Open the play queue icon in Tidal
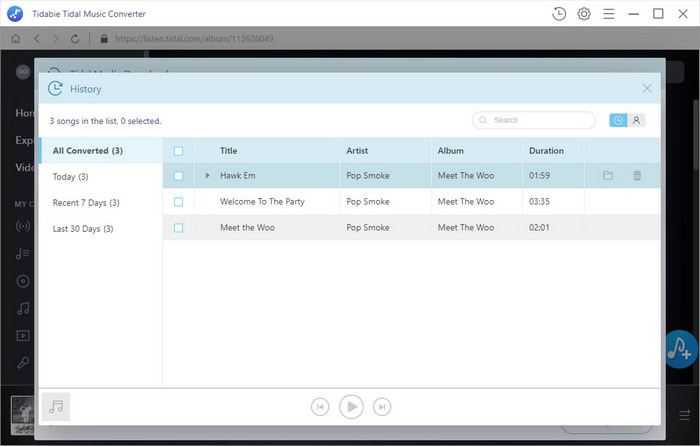Viewport: 700px width, 446px height. 684,416
